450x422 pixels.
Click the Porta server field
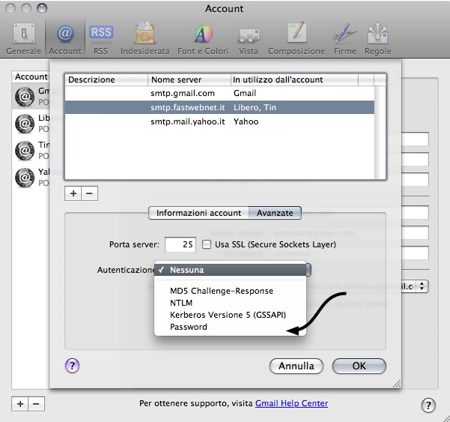click(x=180, y=244)
